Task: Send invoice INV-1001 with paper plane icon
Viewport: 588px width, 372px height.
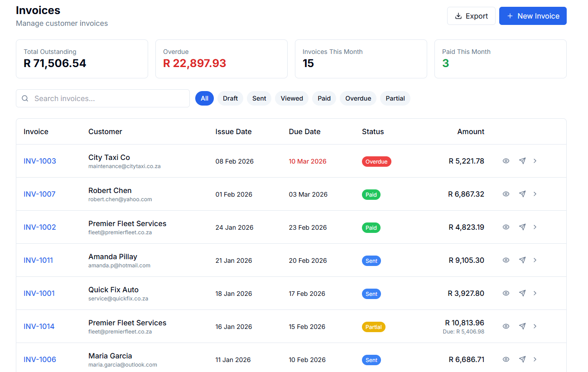Action: pyautogui.click(x=522, y=293)
